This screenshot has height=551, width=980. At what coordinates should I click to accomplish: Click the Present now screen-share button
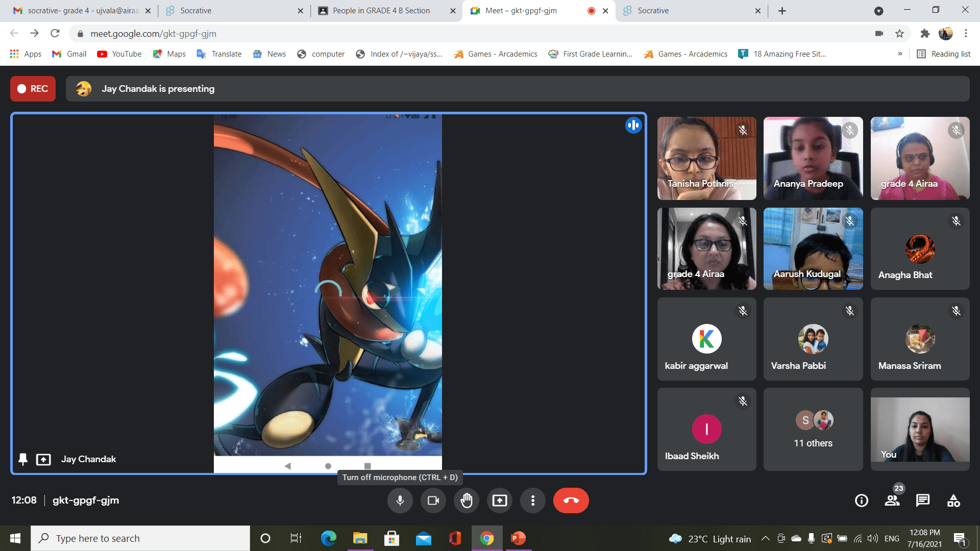[499, 500]
